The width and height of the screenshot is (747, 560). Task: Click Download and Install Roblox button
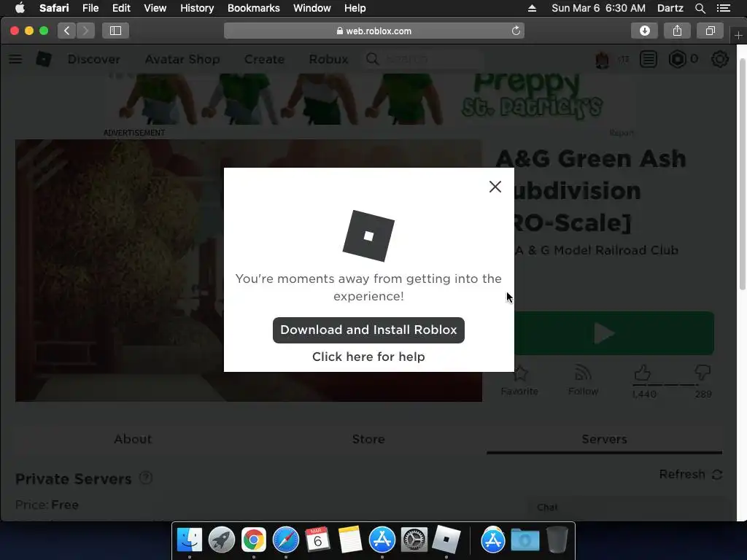pos(368,330)
